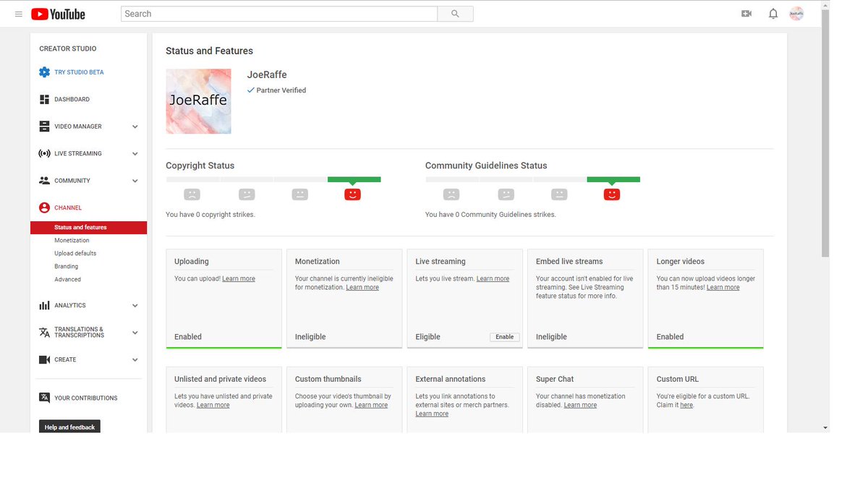Click the Analytics bar chart icon

44,306
